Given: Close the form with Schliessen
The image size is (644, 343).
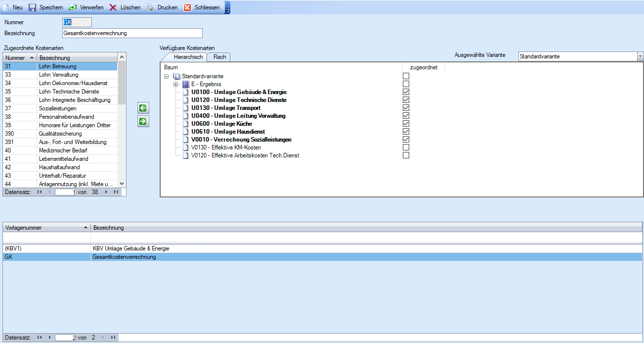Looking at the screenshot, I should [x=202, y=7].
